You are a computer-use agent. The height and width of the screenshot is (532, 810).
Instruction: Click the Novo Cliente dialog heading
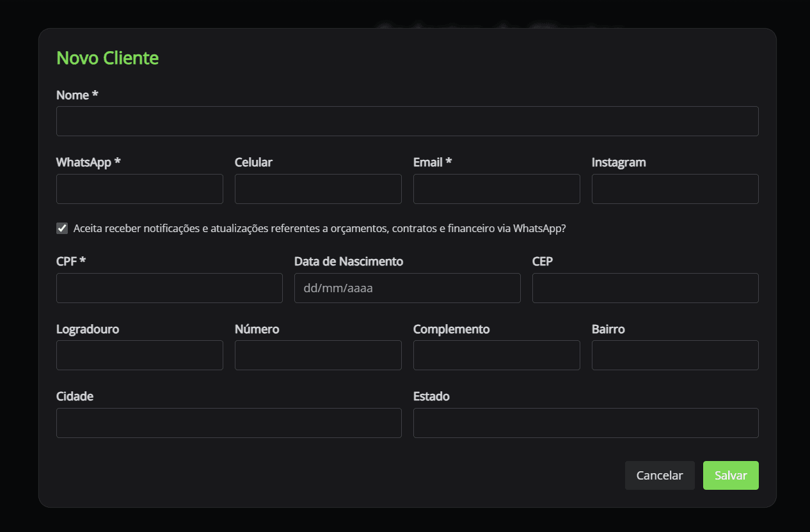(107, 58)
